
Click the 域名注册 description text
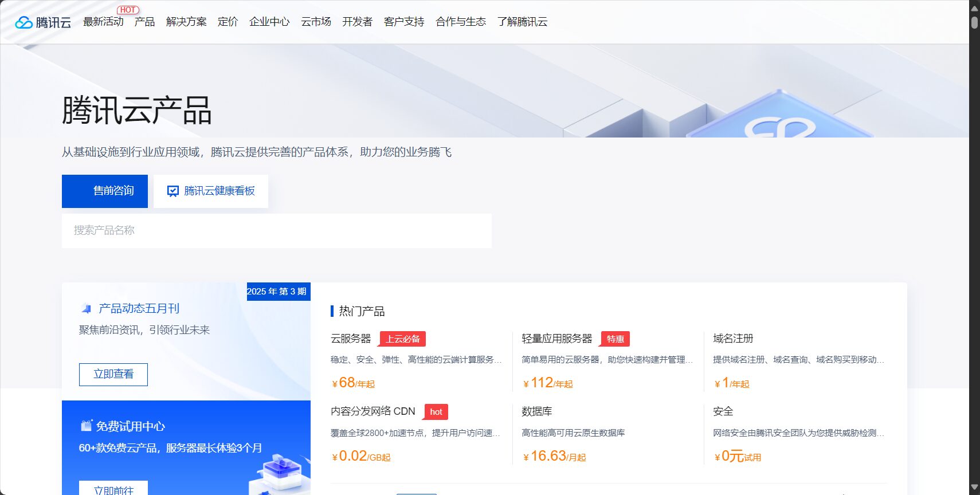click(798, 360)
